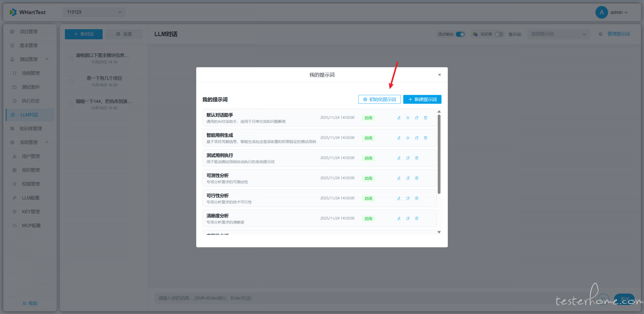
Task: Go to MCP配置 in the sidebar
Action: pos(31,226)
